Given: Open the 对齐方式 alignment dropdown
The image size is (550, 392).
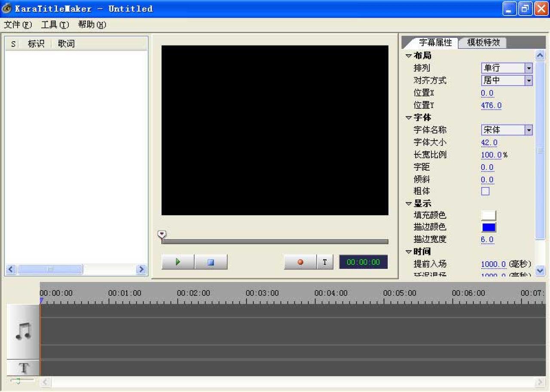Looking at the screenshot, I should [529, 80].
